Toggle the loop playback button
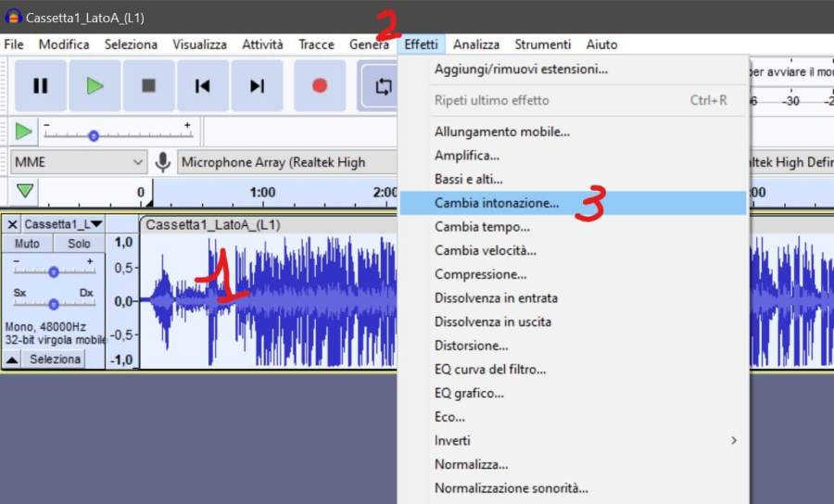Image resolution: width=834 pixels, height=504 pixels. click(x=383, y=86)
